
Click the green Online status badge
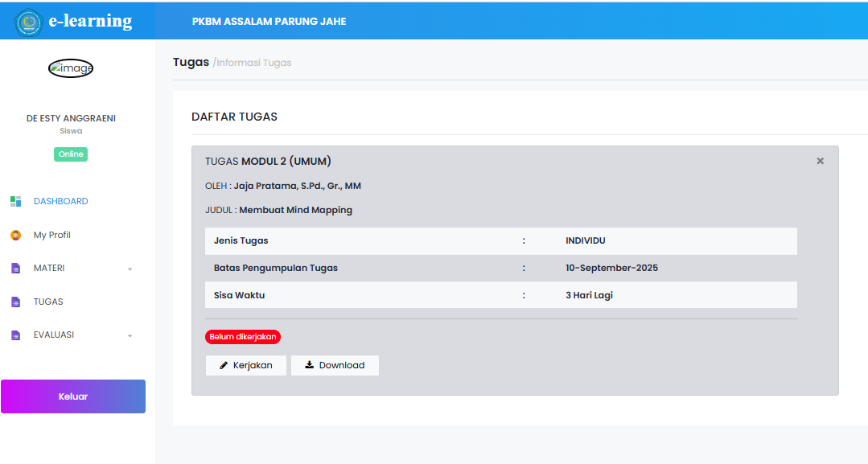[71, 154]
